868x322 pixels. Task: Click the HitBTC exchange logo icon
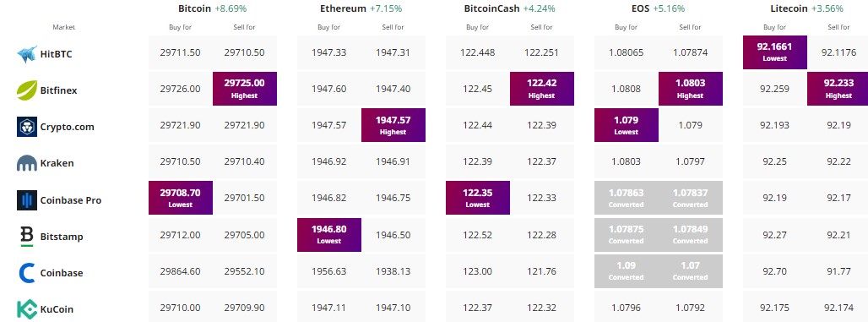(27, 54)
